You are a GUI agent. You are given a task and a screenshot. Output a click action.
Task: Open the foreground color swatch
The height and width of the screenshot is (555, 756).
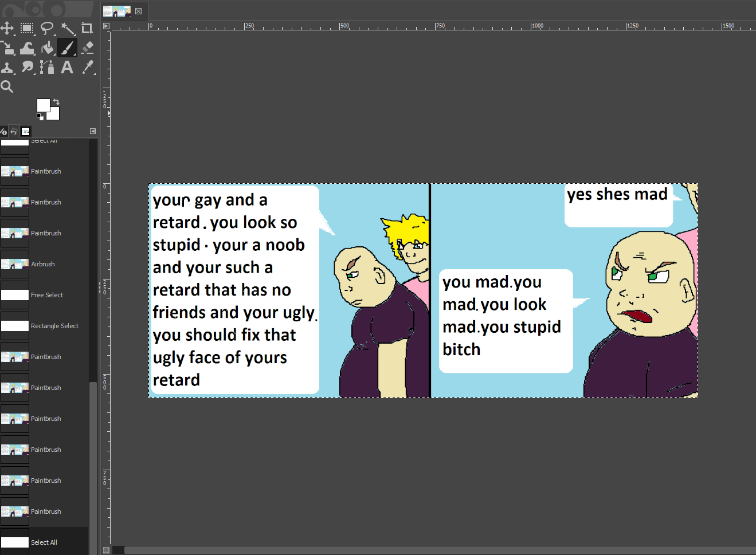point(43,105)
